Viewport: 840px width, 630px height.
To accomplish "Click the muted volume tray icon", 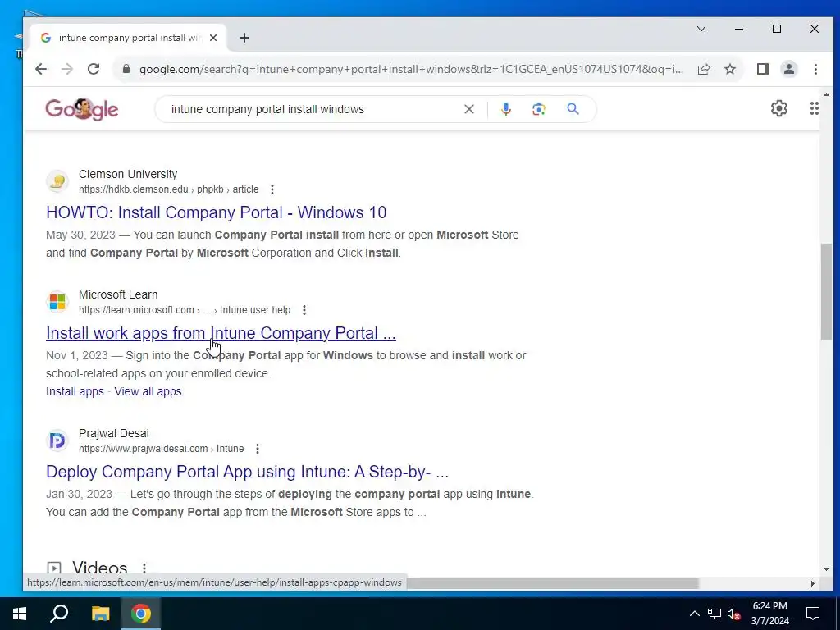I will tap(733, 614).
